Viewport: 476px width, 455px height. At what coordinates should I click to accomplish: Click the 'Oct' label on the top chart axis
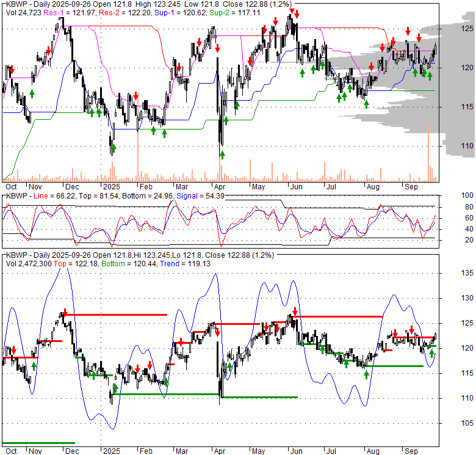coord(11,187)
